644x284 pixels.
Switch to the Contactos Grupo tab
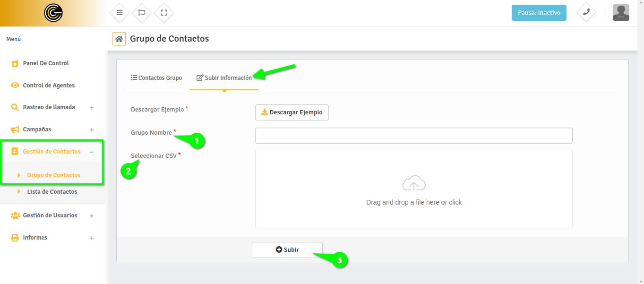[156, 78]
